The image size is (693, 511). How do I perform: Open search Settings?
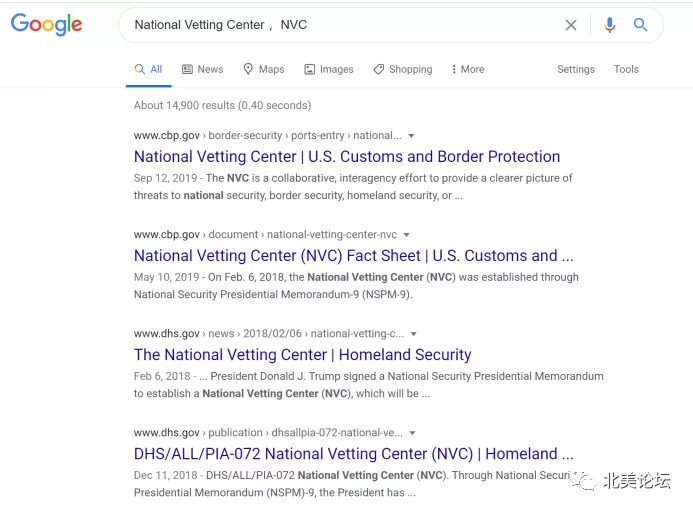[x=575, y=69]
